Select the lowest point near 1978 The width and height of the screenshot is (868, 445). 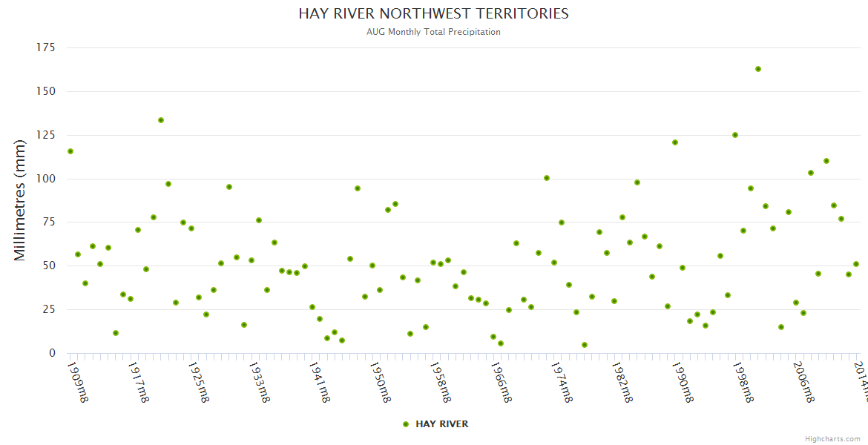[585, 345]
